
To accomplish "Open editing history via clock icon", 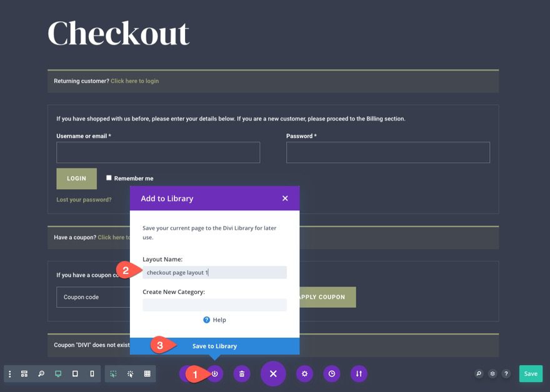I will (331, 373).
